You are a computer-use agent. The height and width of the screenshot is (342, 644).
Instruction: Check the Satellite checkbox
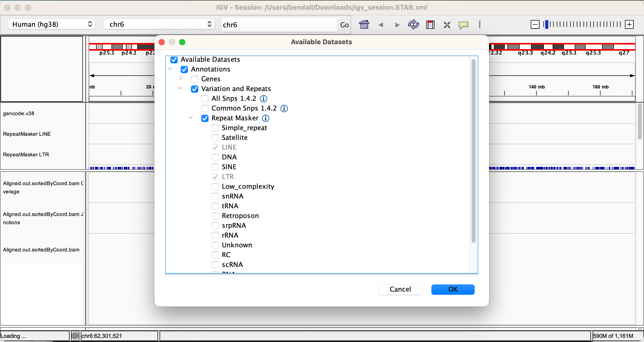pyautogui.click(x=215, y=138)
